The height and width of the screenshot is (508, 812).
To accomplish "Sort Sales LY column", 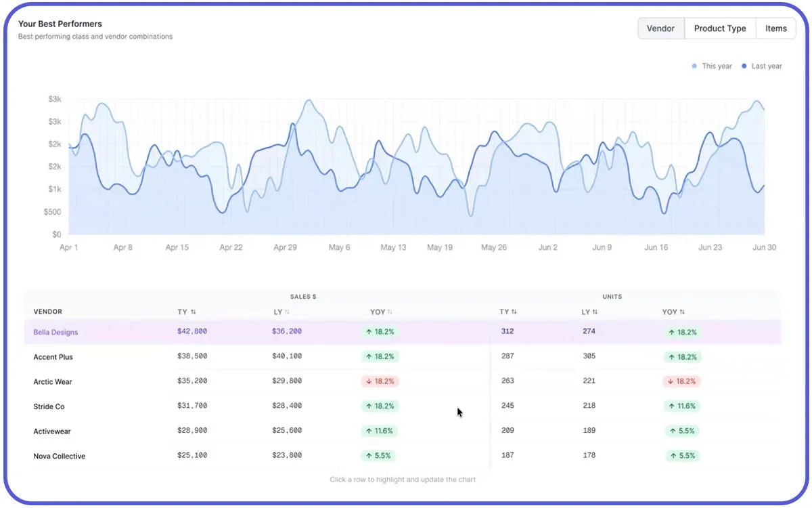I will [281, 312].
